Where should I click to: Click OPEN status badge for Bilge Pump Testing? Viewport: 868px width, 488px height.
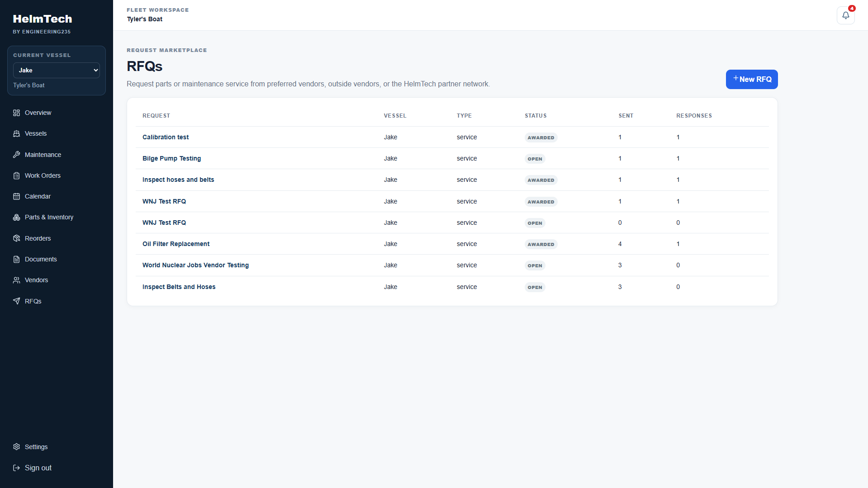535,159
